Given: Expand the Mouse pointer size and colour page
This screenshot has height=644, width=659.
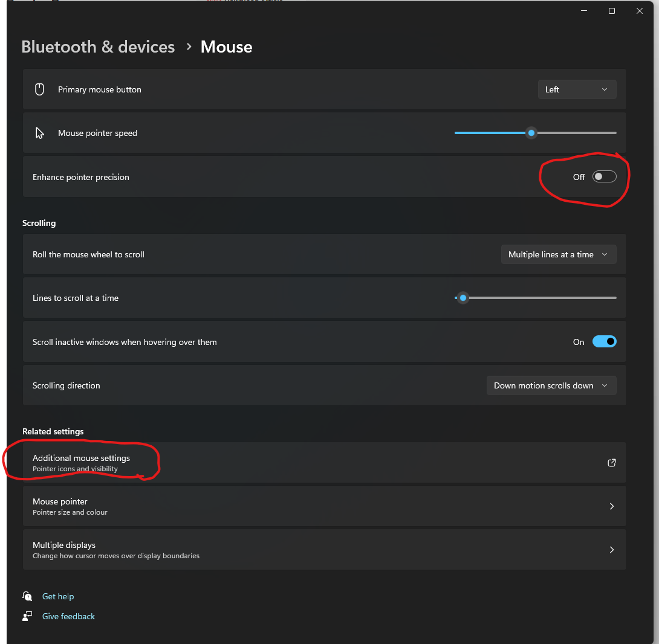Looking at the screenshot, I should pyautogui.click(x=324, y=506).
